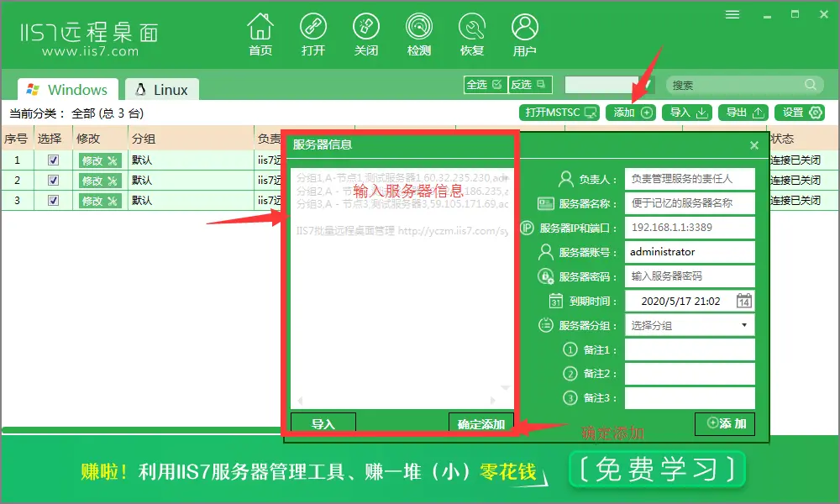This screenshot has height=504, width=840.
Task: Toggle checkbox for row 1
Action: [x=53, y=160]
